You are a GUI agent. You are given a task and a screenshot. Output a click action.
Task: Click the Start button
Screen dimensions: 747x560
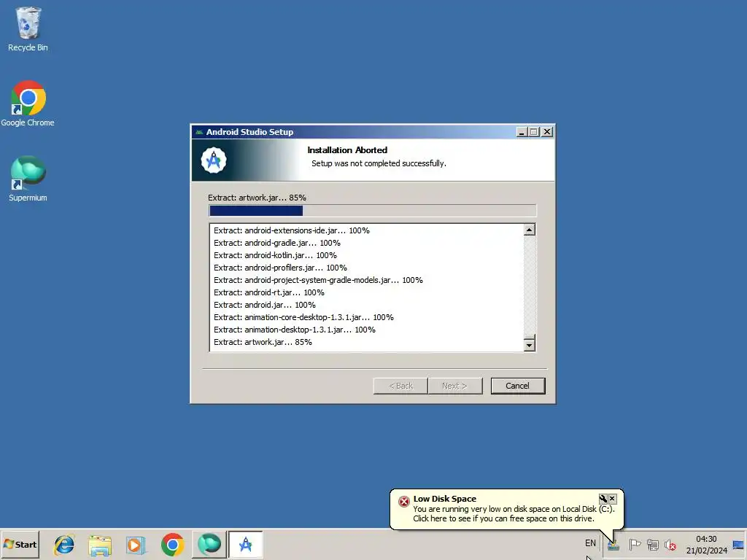click(x=20, y=544)
